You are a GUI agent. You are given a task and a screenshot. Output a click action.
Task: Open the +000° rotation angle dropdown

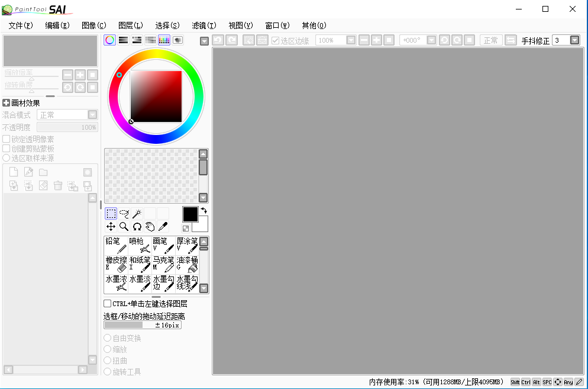[432, 40]
